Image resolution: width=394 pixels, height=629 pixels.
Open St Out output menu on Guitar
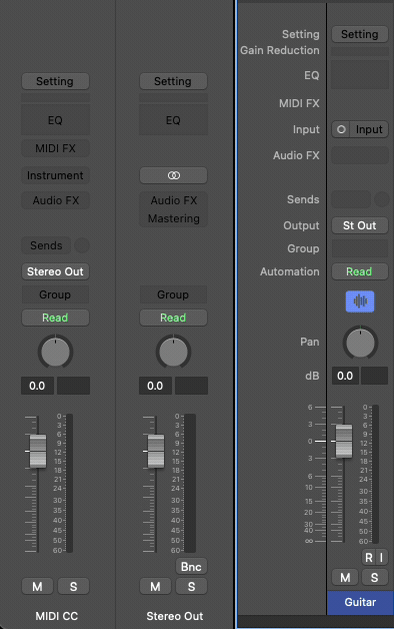(360, 225)
